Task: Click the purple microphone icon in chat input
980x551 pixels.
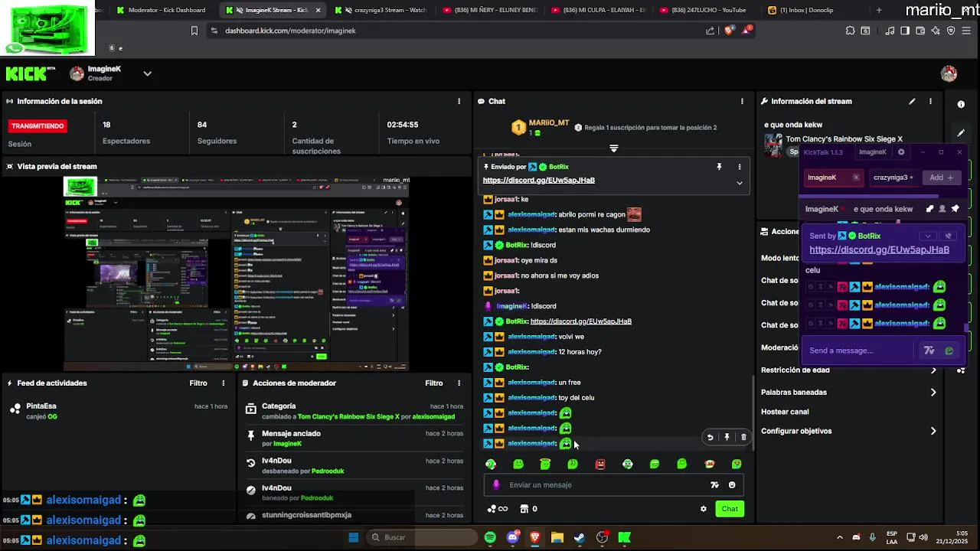Action: pos(496,484)
